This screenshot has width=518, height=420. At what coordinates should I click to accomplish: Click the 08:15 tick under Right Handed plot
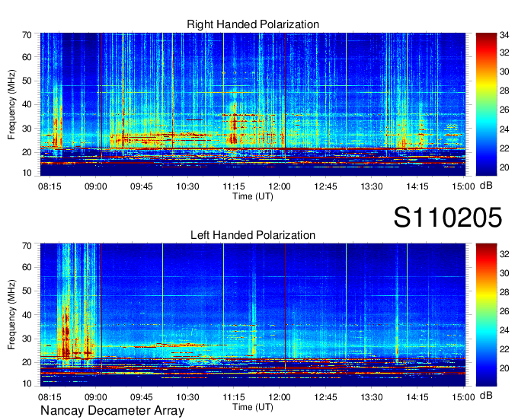tap(50, 186)
